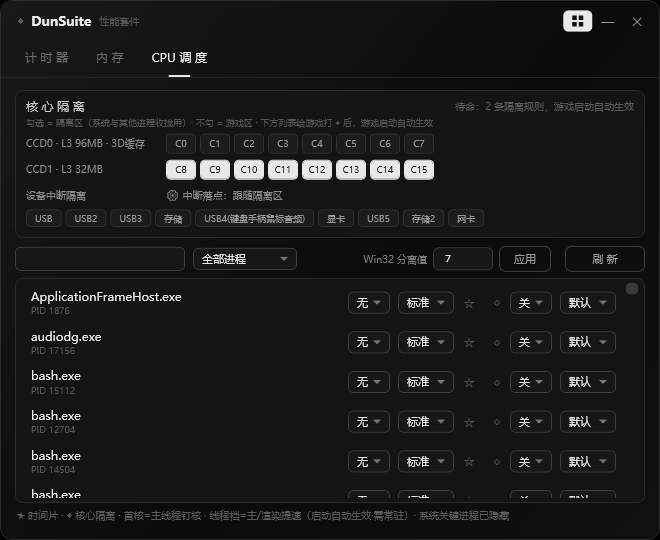This screenshot has height=540, width=660.
Task: Open 关 dropdown for ApplicationFrameHost.exe
Action: tap(531, 303)
